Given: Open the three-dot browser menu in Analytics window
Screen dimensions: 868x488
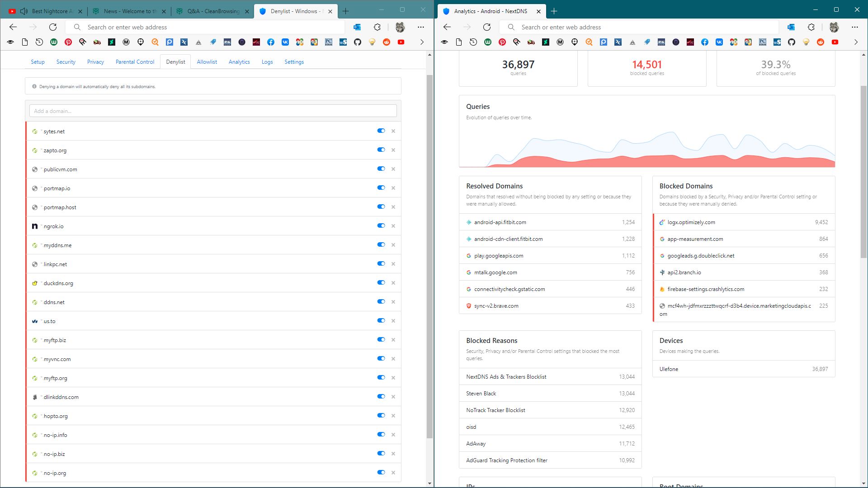Looking at the screenshot, I should point(855,27).
